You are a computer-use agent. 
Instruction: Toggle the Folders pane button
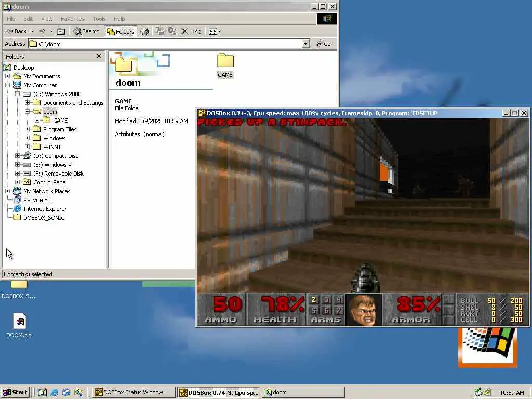pos(121,32)
